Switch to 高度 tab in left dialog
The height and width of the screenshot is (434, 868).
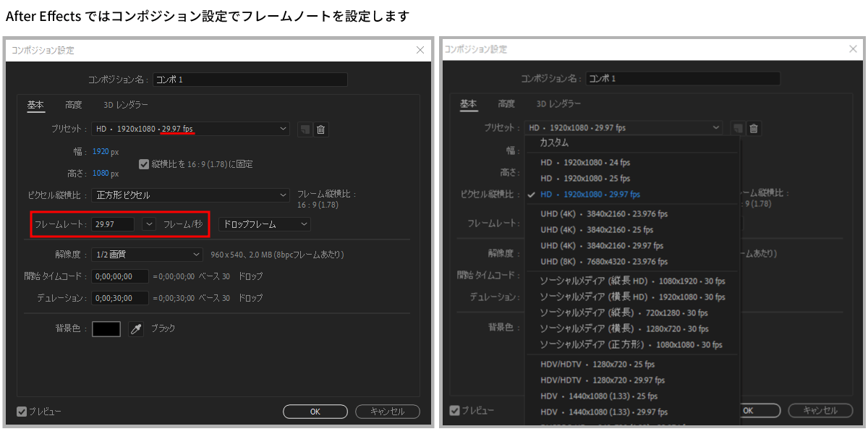(x=74, y=106)
